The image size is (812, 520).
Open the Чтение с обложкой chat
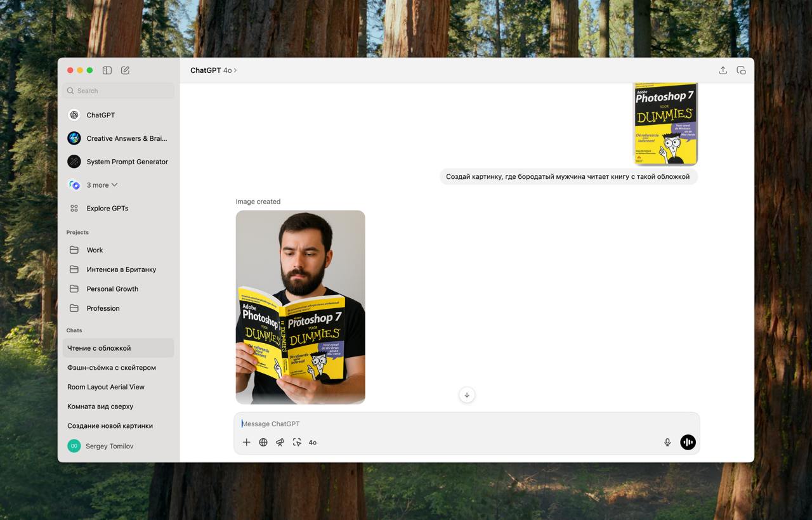click(118, 348)
